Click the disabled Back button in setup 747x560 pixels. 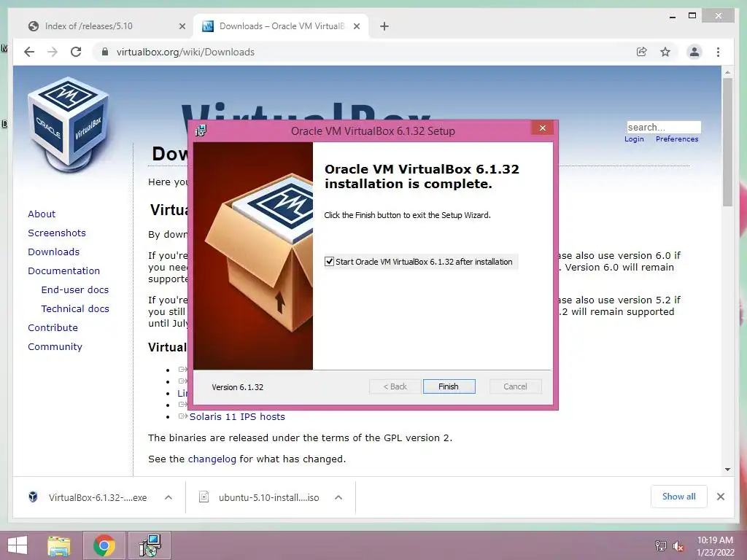pyautogui.click(x=395, y=386)
